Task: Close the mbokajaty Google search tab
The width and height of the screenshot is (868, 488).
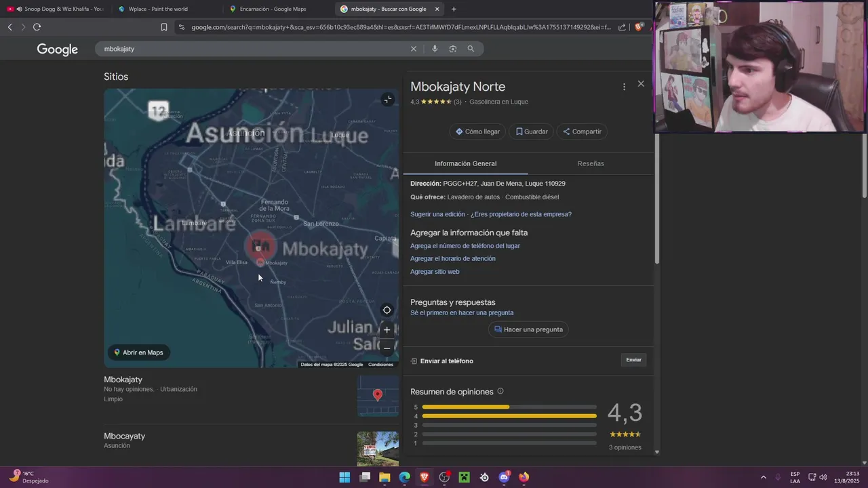Action: 437,9
